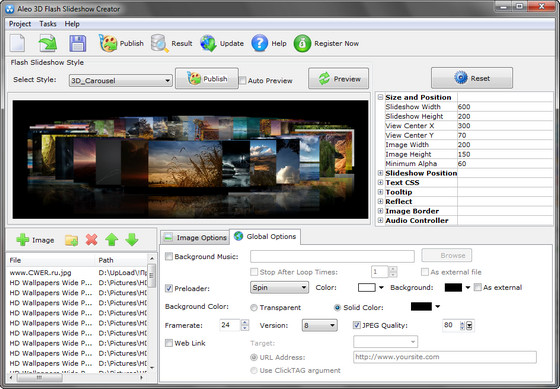The width and height of the screenshot is (560, 389).
Task: Save project using floppy disk icon
Action: click(x=78, y=43)
